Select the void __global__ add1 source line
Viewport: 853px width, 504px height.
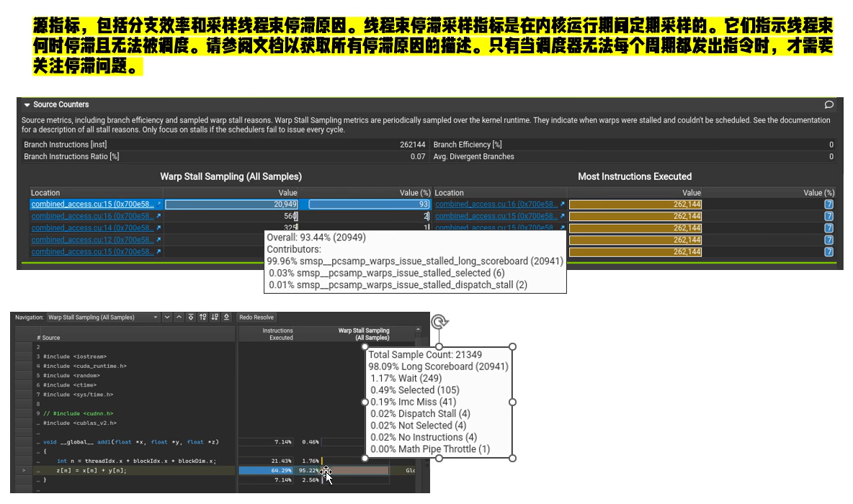[130, 442]
